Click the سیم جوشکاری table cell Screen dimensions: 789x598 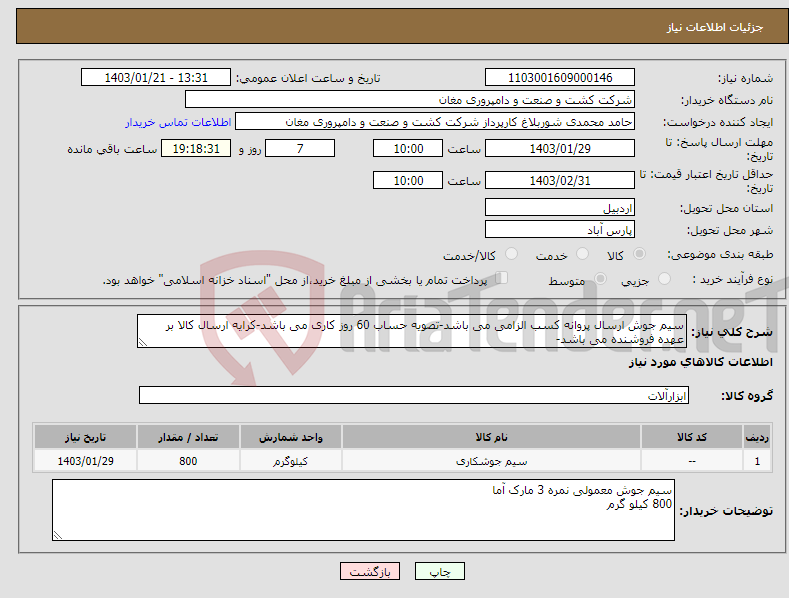(491, 461)
